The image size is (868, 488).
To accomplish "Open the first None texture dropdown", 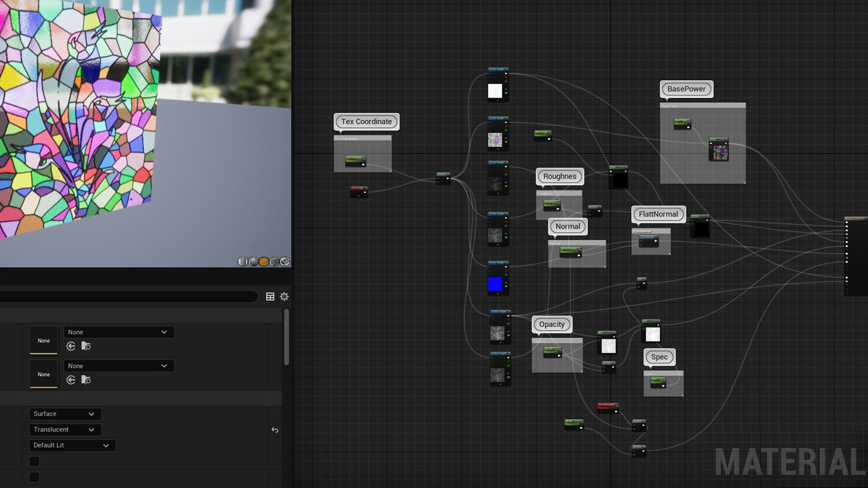I will 118,332.
